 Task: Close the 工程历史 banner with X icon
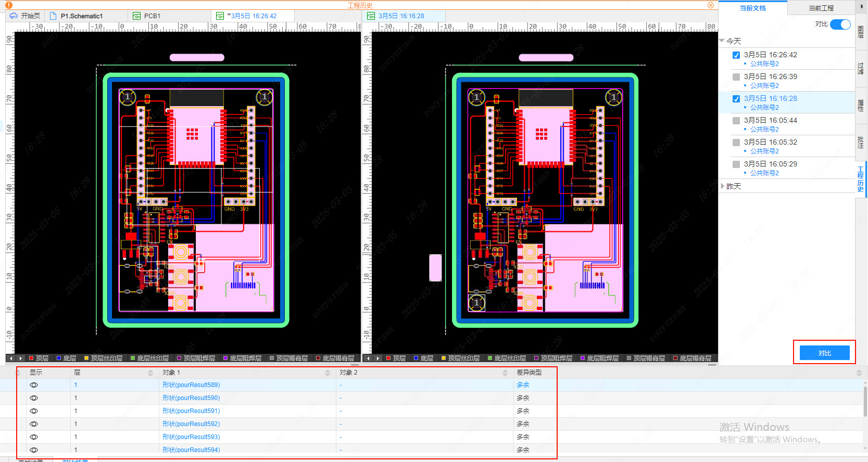pyautogui.click(x=711, y=5)
